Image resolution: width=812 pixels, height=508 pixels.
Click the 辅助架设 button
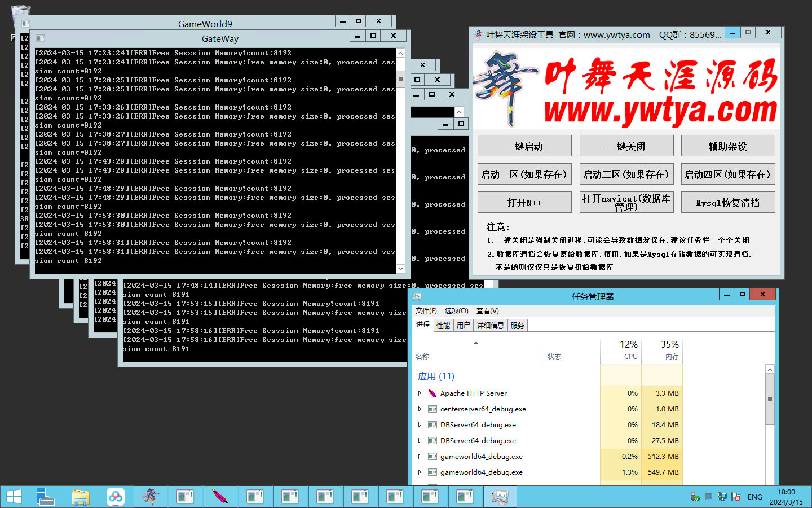(x=728, y=146)
